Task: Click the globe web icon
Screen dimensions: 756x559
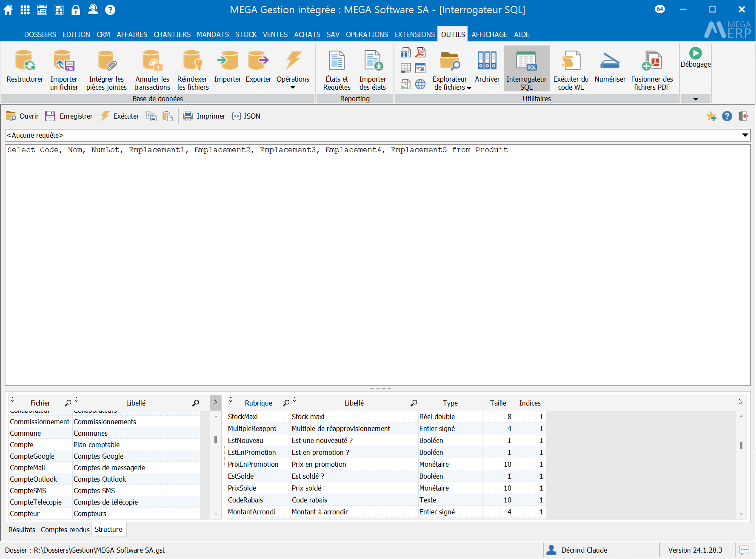Action: 420,84
